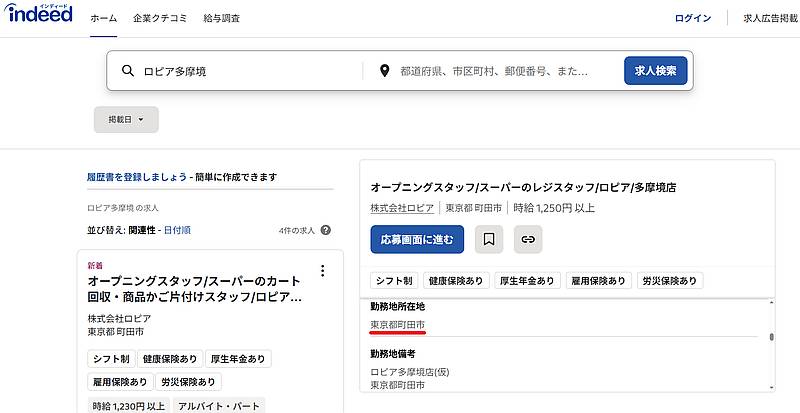Click ロピア多摩境店(仮) text

410,372
